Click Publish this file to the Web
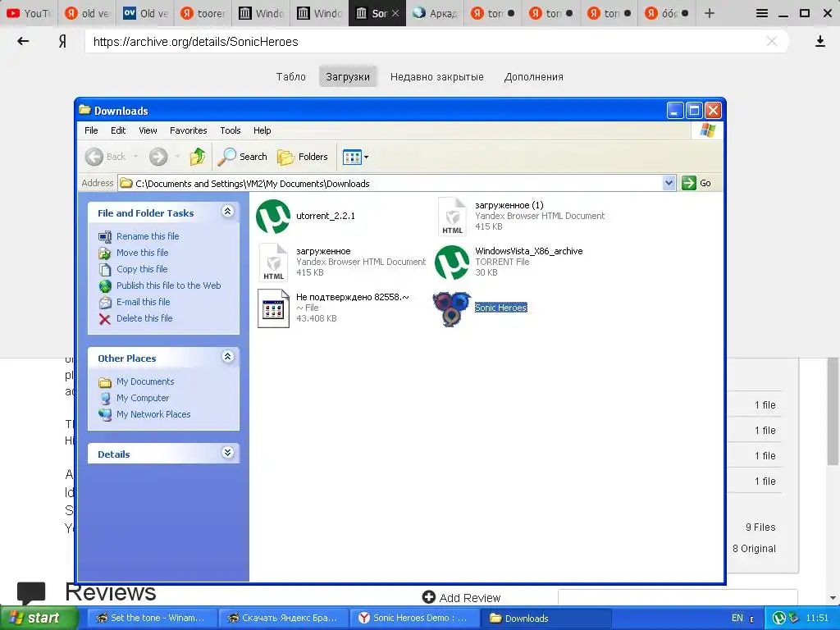The image size is (840, 630). pyautogui.click(x=168, y=285)
